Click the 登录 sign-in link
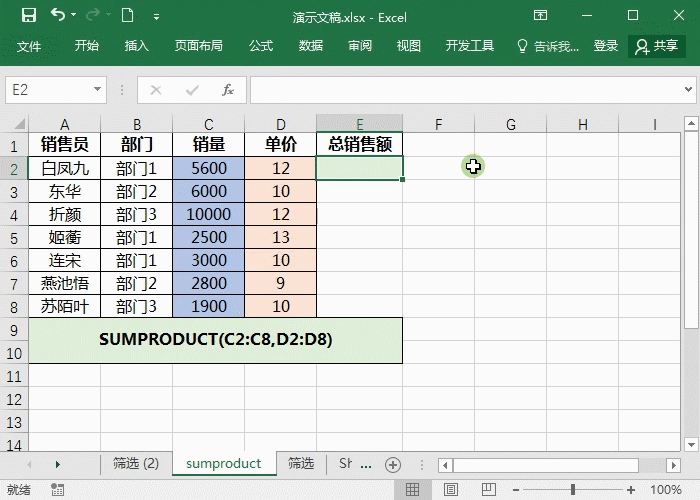700x500 pixels. click(606, 46)
